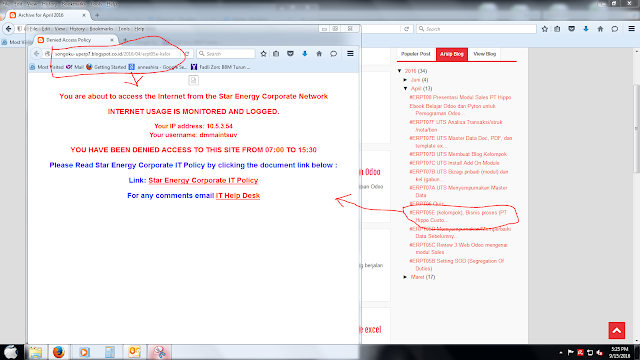Open downloads arrow in front window toolbar

[x=304, y=53]
